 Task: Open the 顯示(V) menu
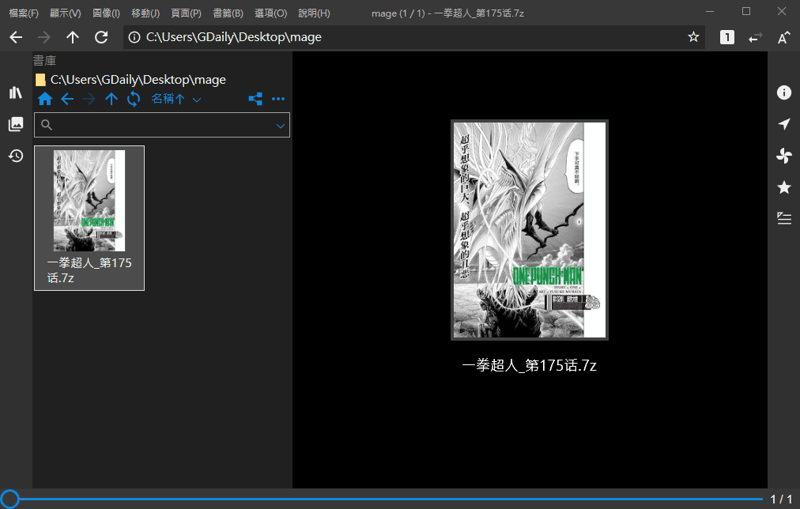pyautogui.click(x=65, y=13)
